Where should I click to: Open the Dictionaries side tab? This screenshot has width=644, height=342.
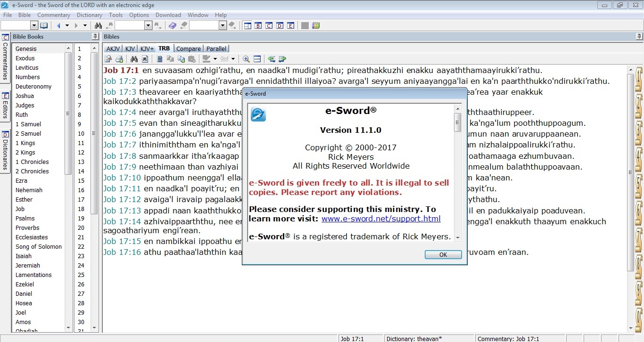pyautogui.click(x=5, y=151)
